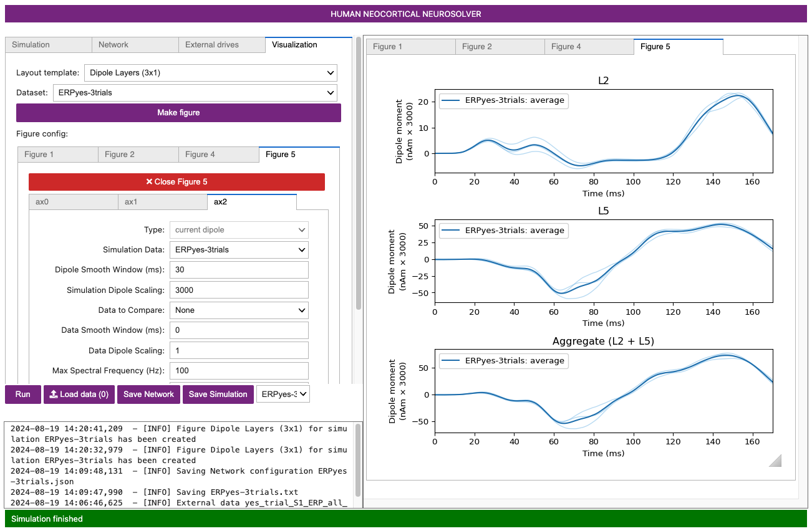The image size is (812, 531).
Task: Expand the ERPyes simulation selector beside Save Simulation
Action: [x=283, y=395]
